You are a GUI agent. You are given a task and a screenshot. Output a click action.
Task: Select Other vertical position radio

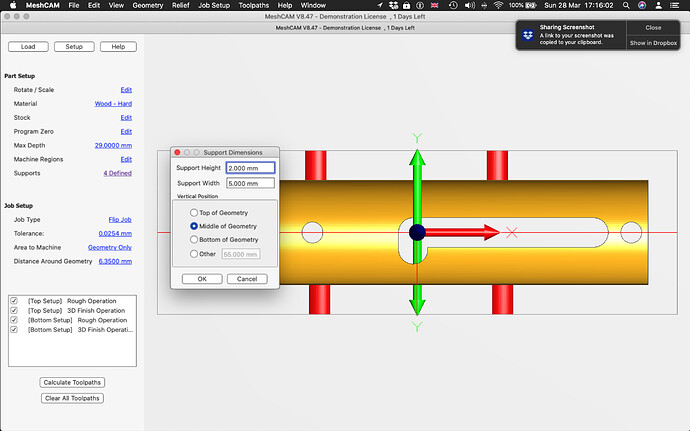coord(194,254)
